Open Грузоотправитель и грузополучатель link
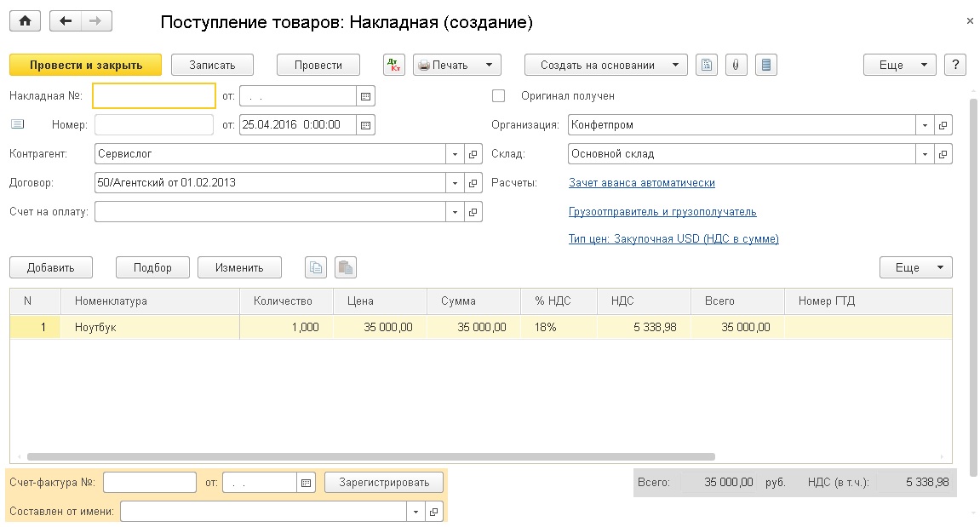 pyautogui.click(x=662, y=212)
